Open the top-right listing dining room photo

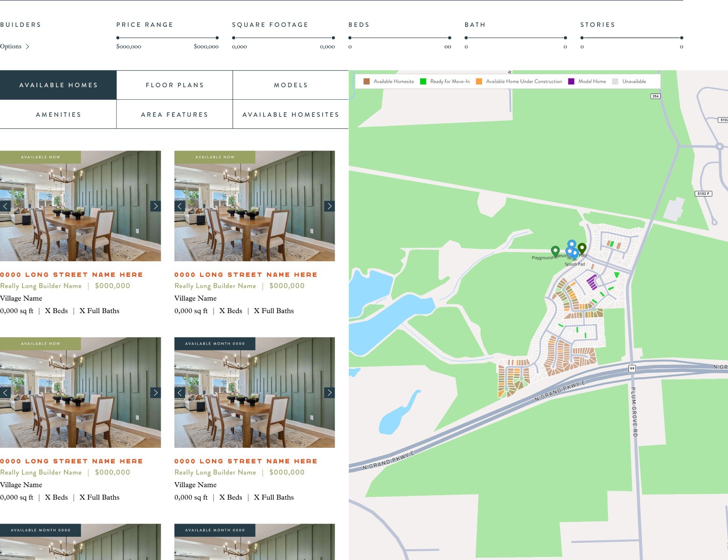pyautogui.click(x=254, y=206)
